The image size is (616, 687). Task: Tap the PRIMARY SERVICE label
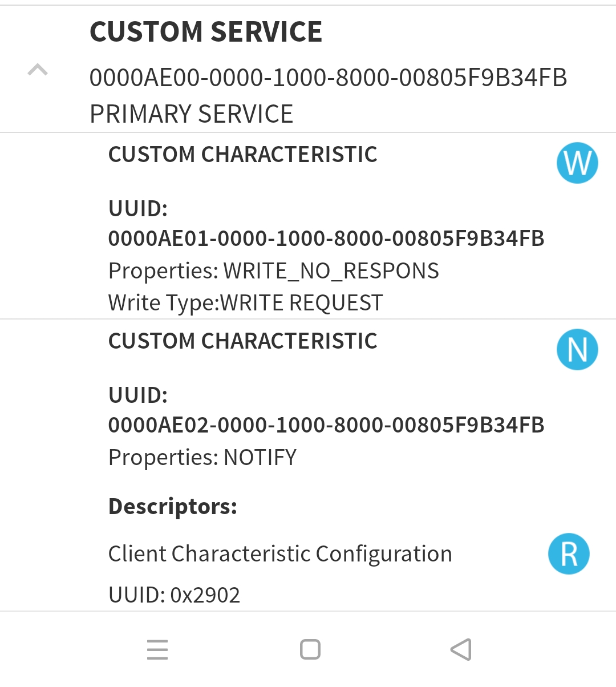click(x=192, y=114)
